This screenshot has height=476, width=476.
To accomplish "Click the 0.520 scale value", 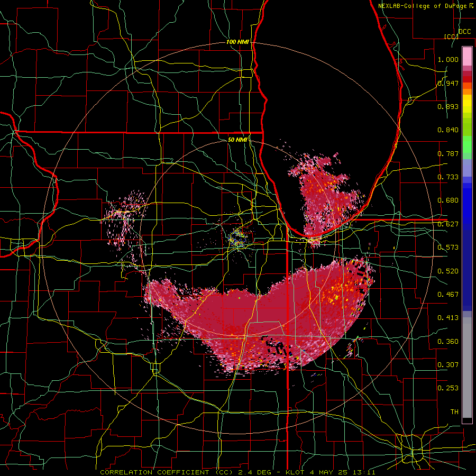I will pyautogui.click(x=448, y=271).
